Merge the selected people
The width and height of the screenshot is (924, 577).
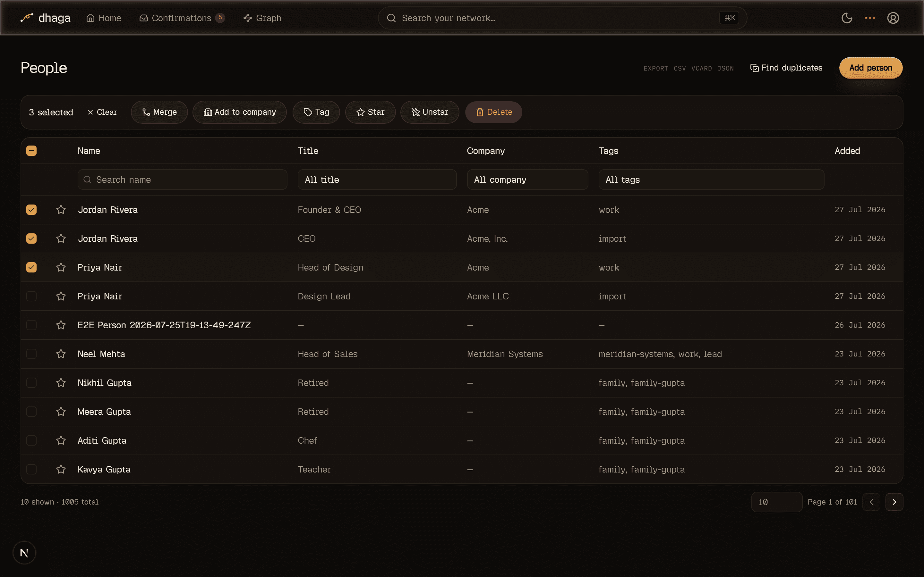pyautogui.click(x=159, y=112)
